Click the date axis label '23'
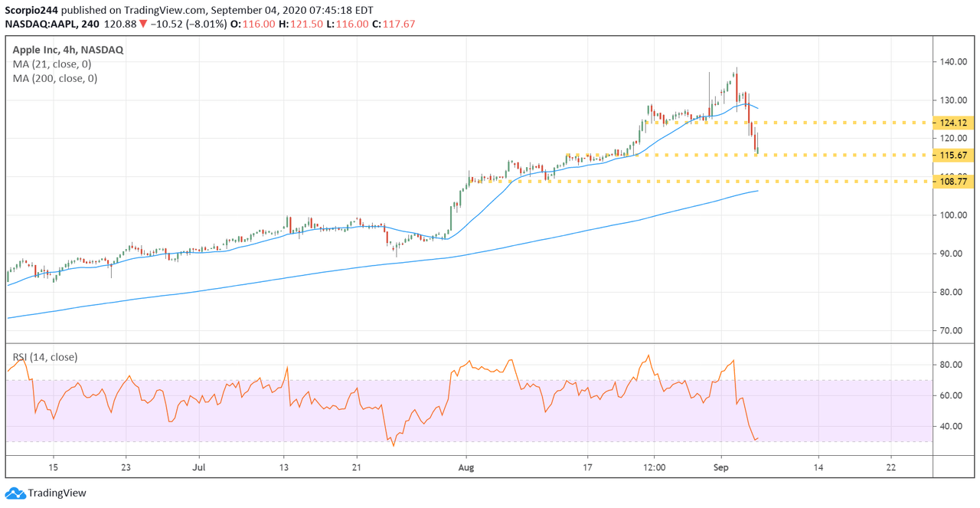The height and width of the screenshot is (508, 980). pos(126,466)
